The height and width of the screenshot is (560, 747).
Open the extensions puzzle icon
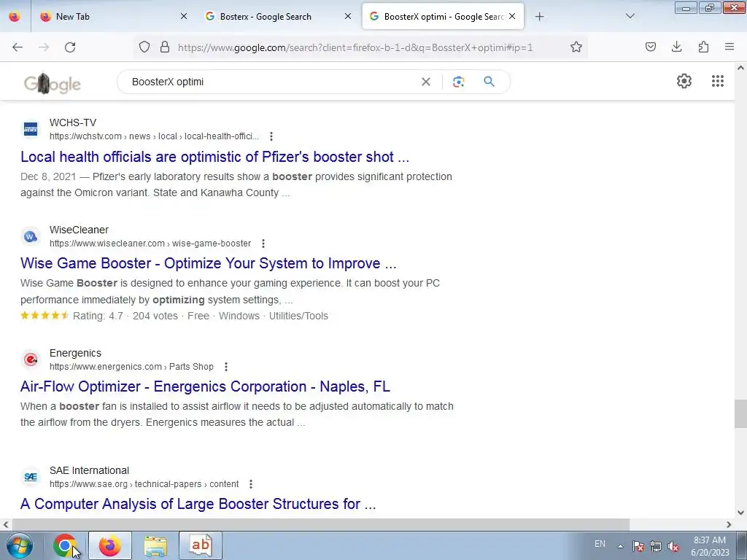703,47
